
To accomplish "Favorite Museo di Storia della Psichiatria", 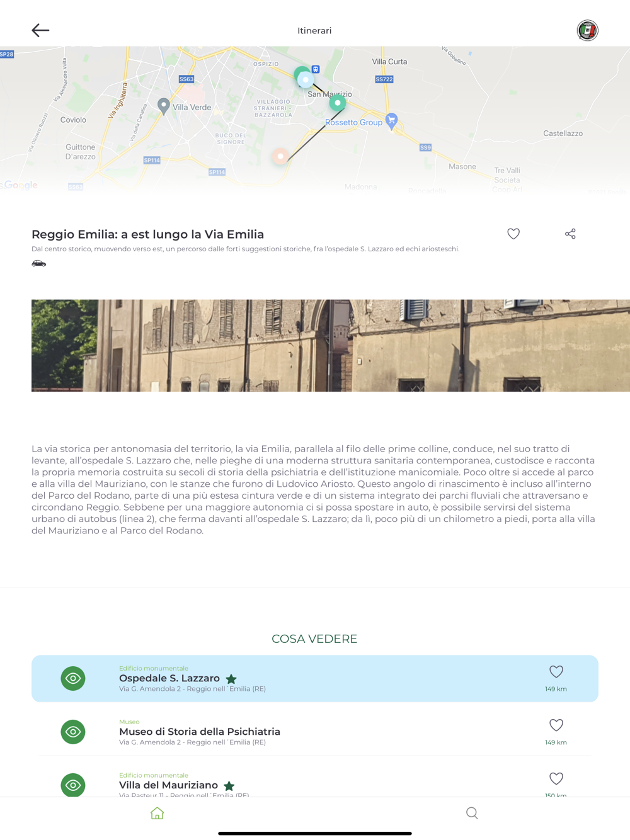I will (x=556, y=725).
